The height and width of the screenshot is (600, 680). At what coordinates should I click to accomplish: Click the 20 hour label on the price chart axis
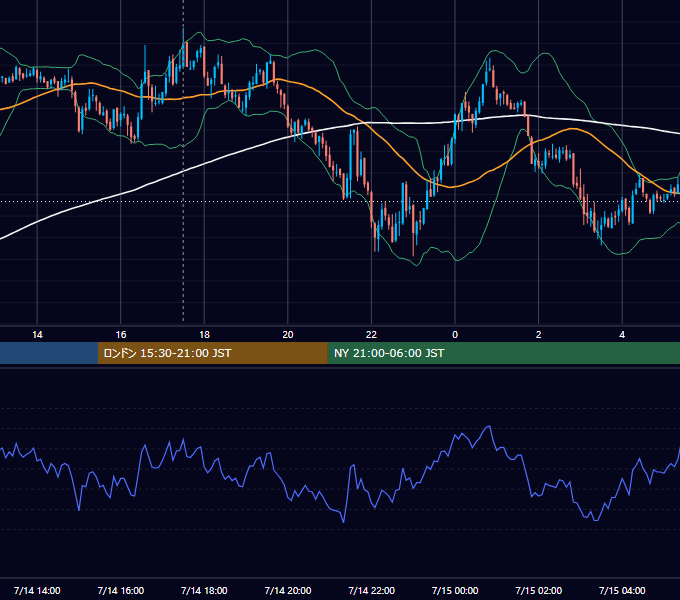[x=288, y=335]
